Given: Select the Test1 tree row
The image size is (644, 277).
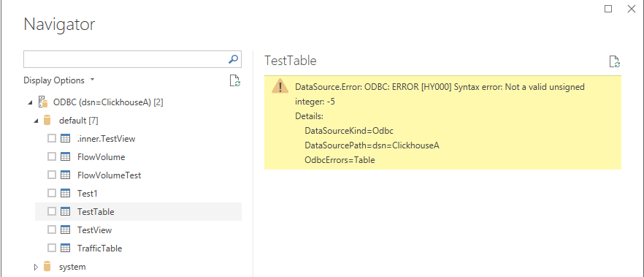Looking at the screenshot, I should [x=138, y=193].
